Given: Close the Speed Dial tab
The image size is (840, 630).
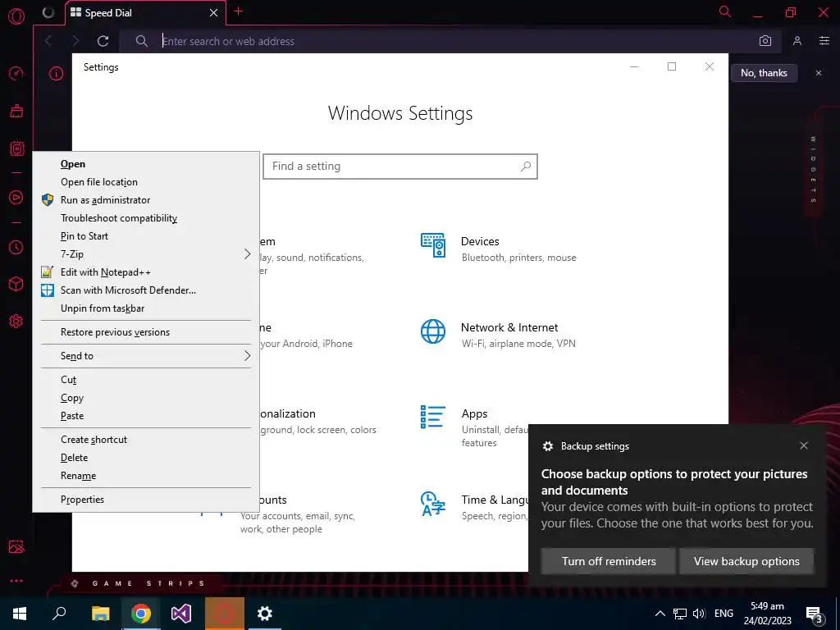Looking at the screenshot, I should click(x=213, y=13).
